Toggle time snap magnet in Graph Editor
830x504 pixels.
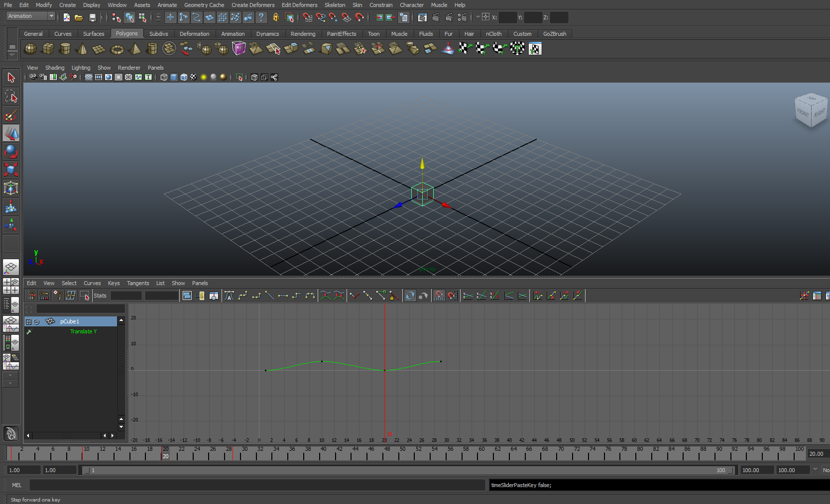coord(439,296)
